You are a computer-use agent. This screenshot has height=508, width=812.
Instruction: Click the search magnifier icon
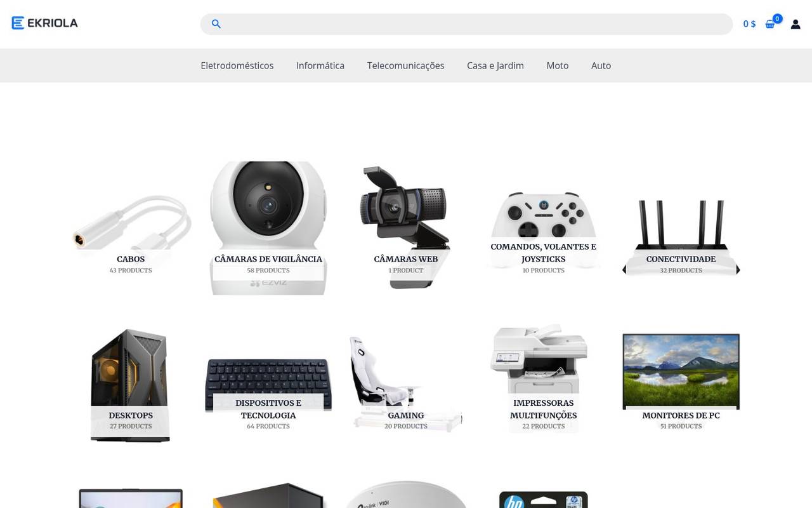216,24
